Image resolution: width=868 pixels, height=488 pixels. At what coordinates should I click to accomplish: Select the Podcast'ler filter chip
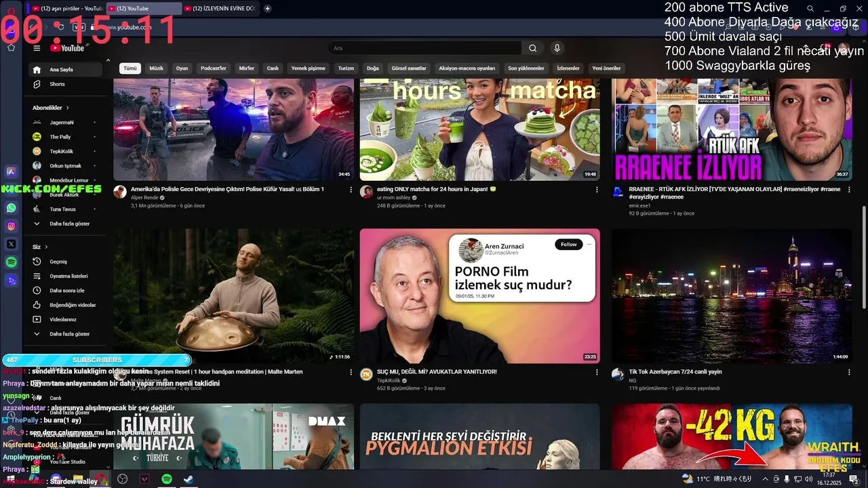[214, 68]
